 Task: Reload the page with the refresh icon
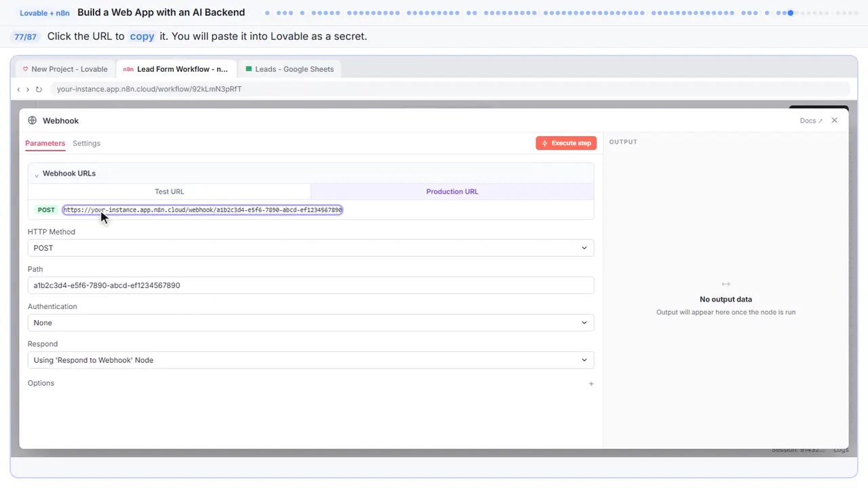[x=39, y=89]
